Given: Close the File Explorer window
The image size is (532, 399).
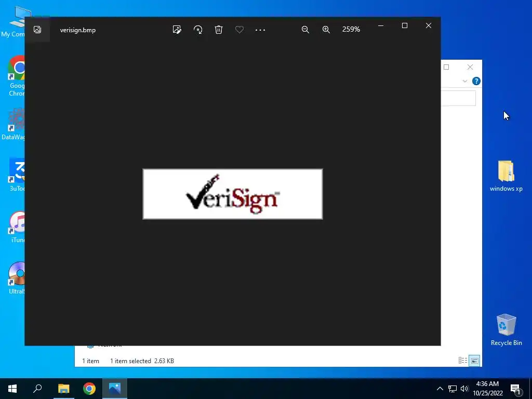Looking at the screenshot, I should coord(470,67).
